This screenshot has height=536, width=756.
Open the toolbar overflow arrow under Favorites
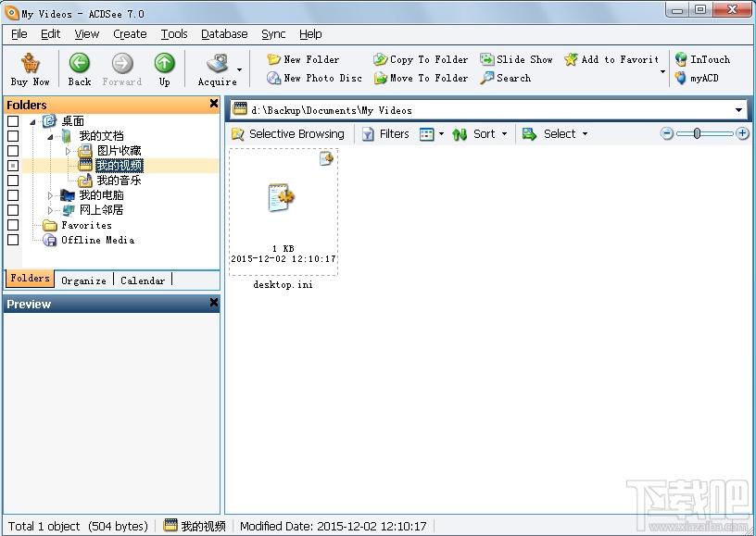coord(663,72)
